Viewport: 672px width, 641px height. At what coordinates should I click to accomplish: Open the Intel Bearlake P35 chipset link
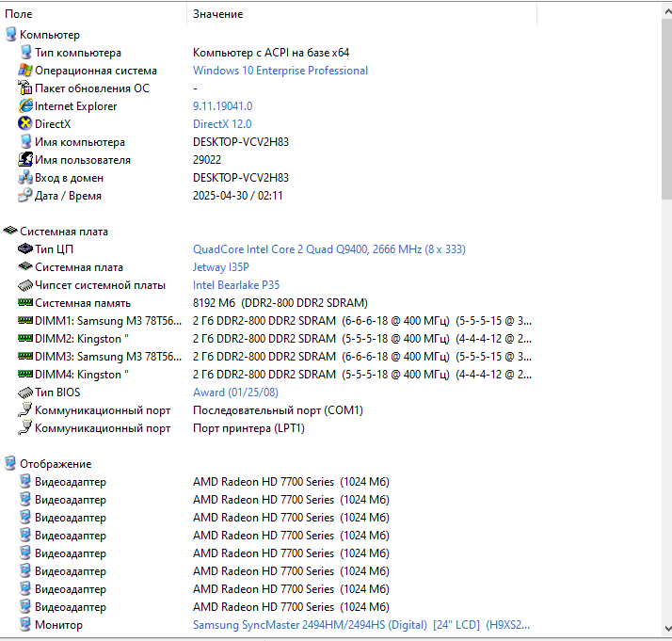coord(236,285)
